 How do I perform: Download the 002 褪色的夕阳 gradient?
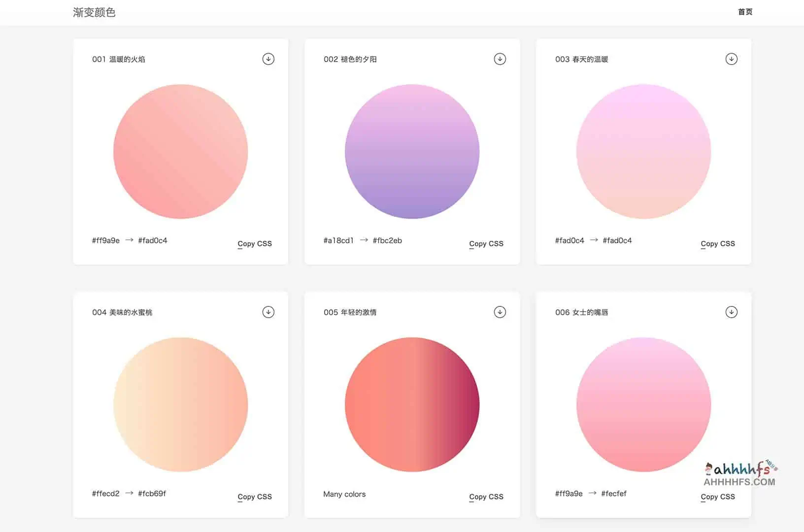500,59
